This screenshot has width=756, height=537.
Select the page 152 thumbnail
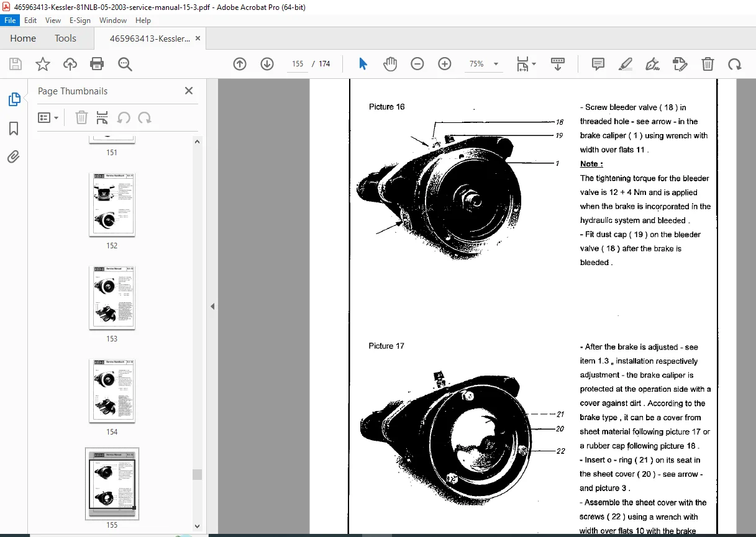pos(112,204)
